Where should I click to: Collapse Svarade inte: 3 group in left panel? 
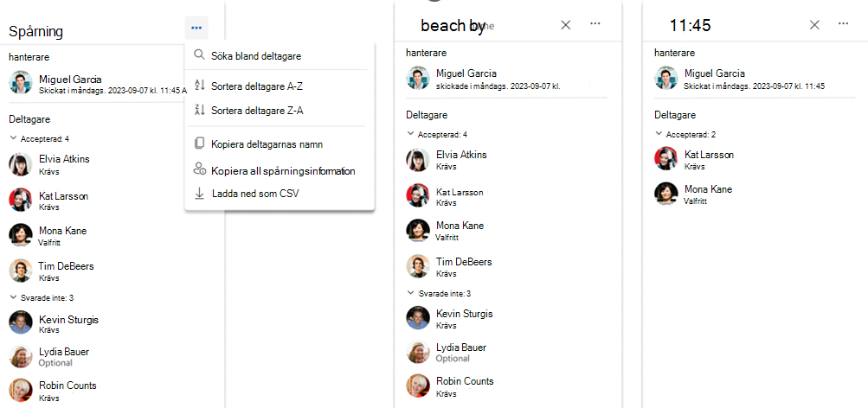pos(13,297)
